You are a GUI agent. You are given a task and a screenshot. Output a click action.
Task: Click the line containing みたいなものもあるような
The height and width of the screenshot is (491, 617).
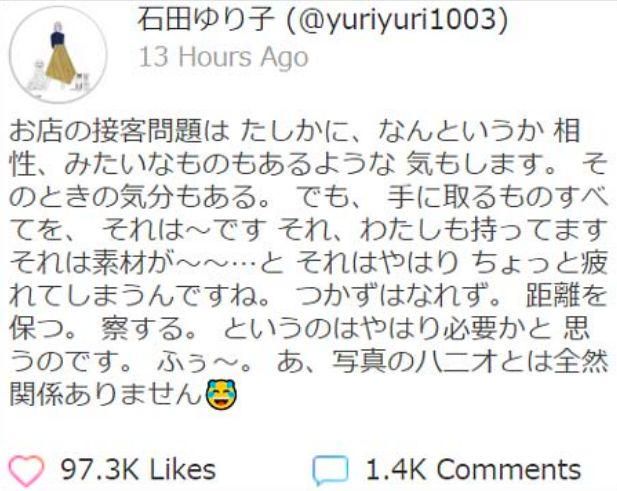[308, 164]
